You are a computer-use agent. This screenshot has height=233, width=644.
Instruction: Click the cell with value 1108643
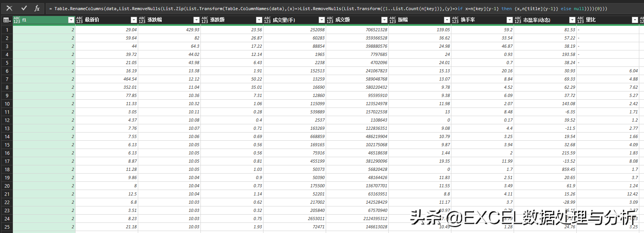(357, 120)
